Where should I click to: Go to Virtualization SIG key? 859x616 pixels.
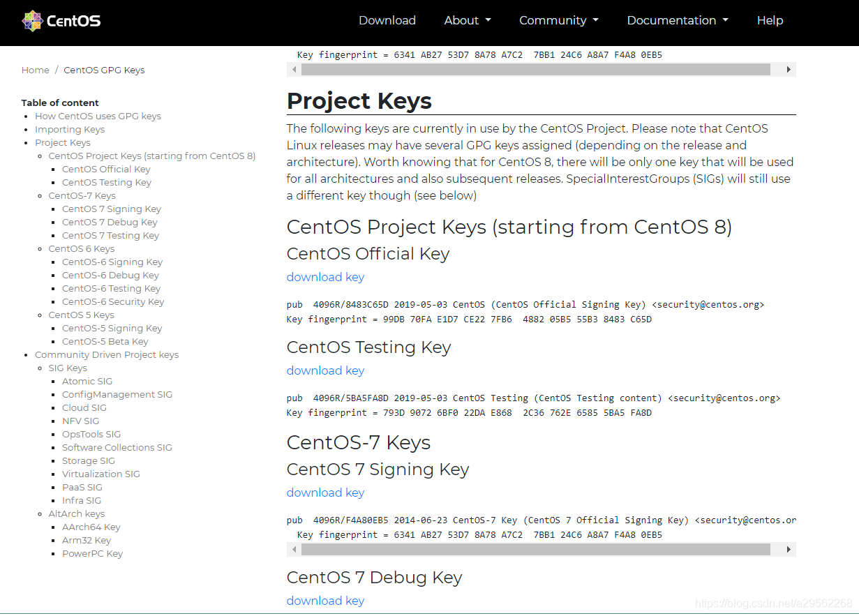click(101, 474)
